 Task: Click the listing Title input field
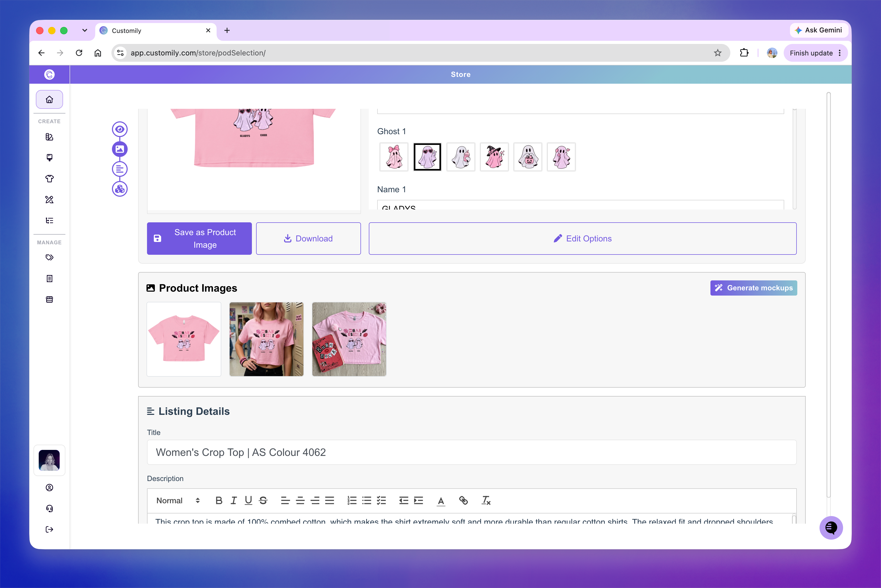click(x=471, y=452)
